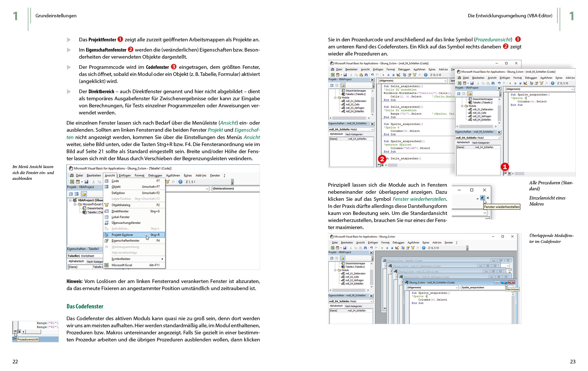
Task: Choose Projekt-Explorer in the Ansicht menu
Action: pos(122,235)
